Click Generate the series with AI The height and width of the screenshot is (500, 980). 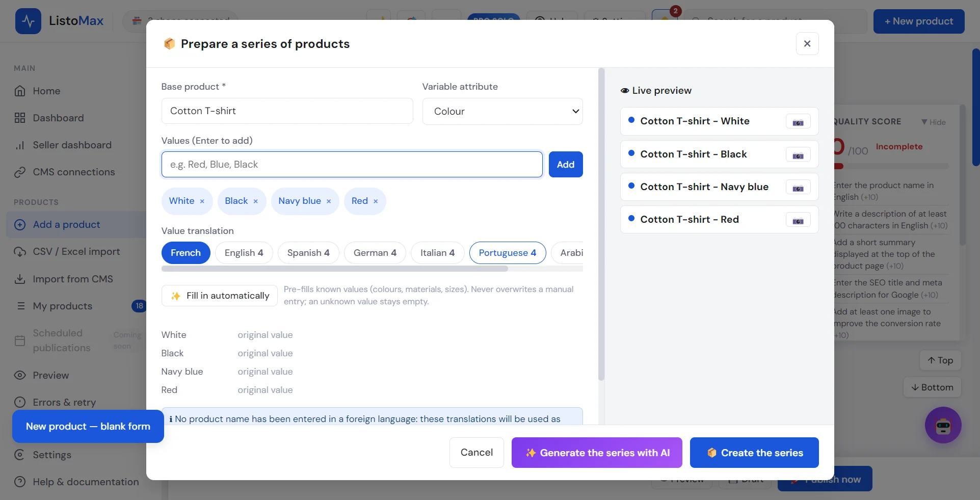click(x=597, y=453)
